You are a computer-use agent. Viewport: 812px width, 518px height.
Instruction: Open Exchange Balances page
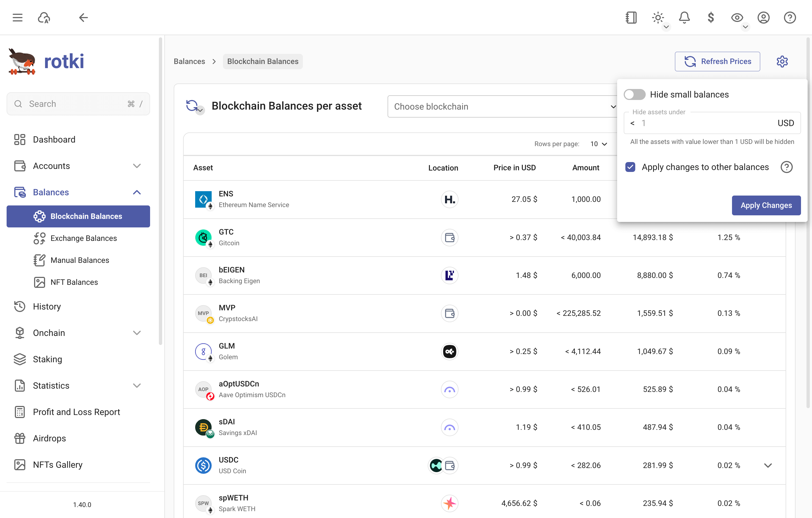click(78, 238)
